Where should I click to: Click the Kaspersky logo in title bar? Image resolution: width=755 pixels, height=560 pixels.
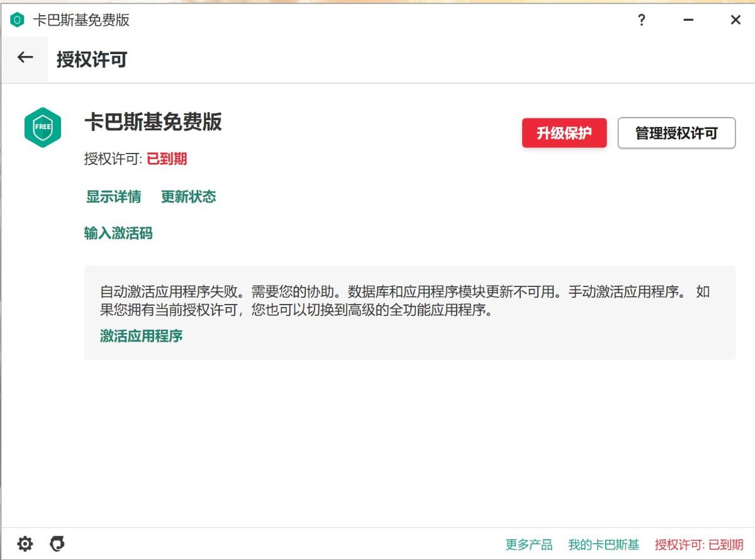(x=17, y=20)
